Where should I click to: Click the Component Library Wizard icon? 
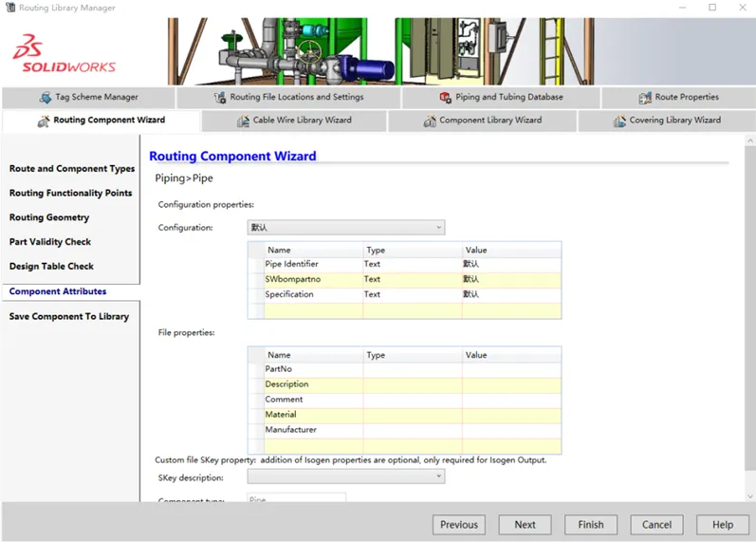(x=430, y=121)
